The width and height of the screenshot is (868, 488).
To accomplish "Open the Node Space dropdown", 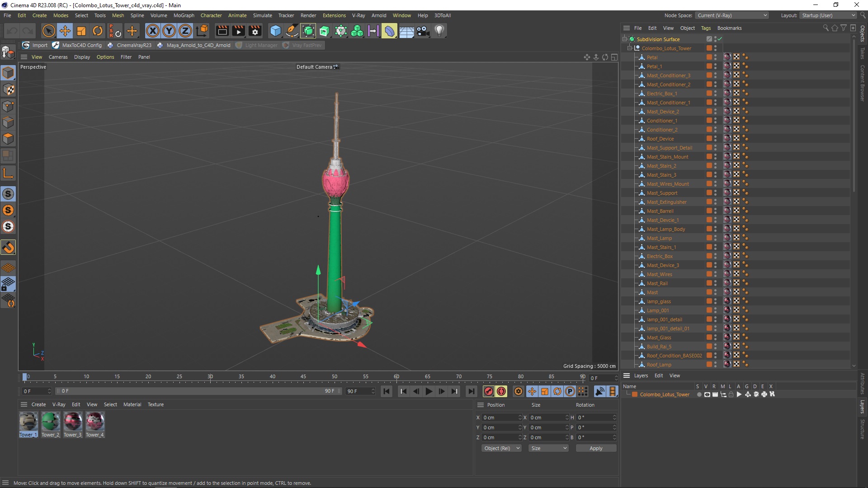I will tap(732, 15).
